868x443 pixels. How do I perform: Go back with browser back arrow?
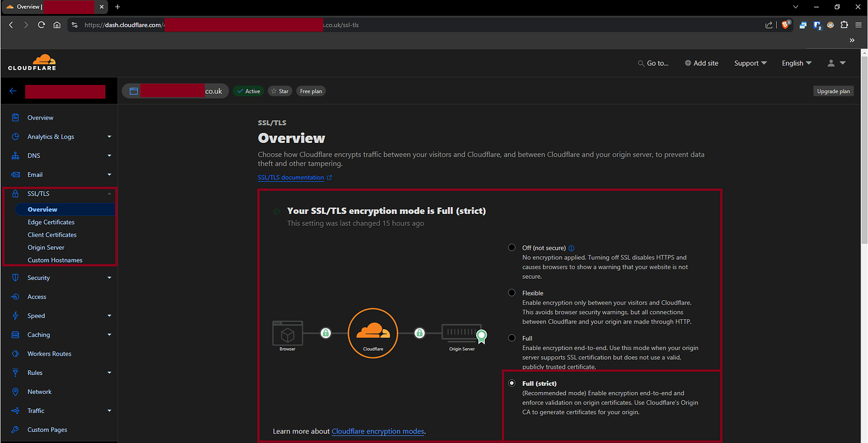[11, 25]
